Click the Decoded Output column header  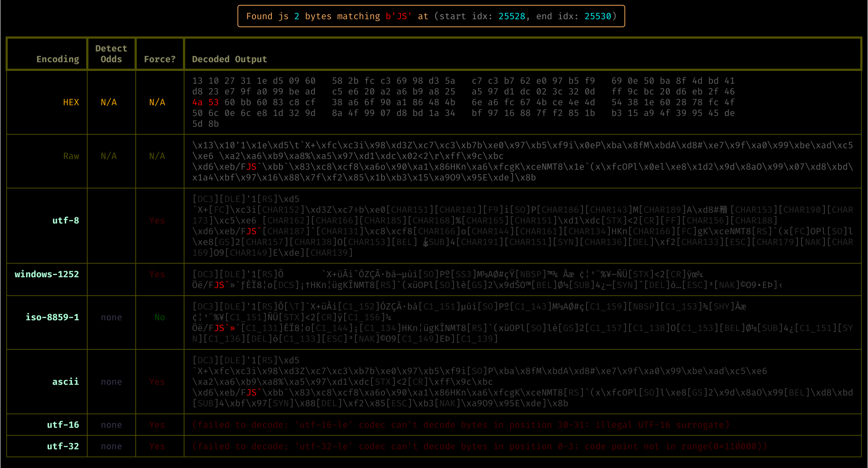[229, 59]
